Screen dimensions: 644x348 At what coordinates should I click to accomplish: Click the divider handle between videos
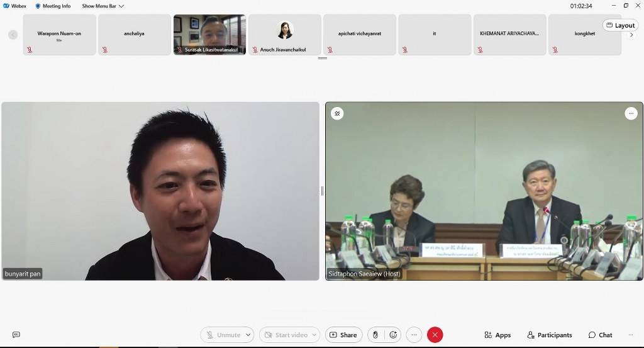point(322,191)
